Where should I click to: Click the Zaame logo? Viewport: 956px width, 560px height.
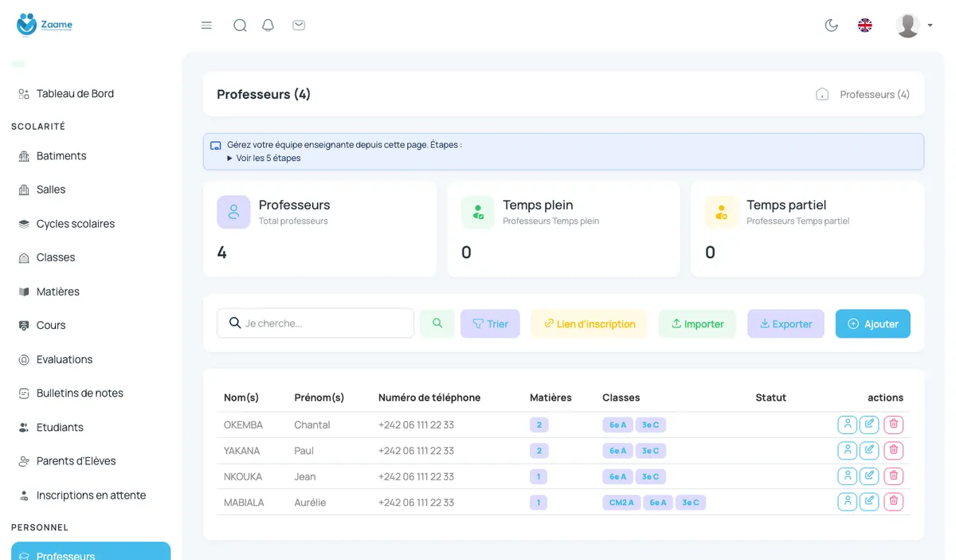click(x=45, y=25)
